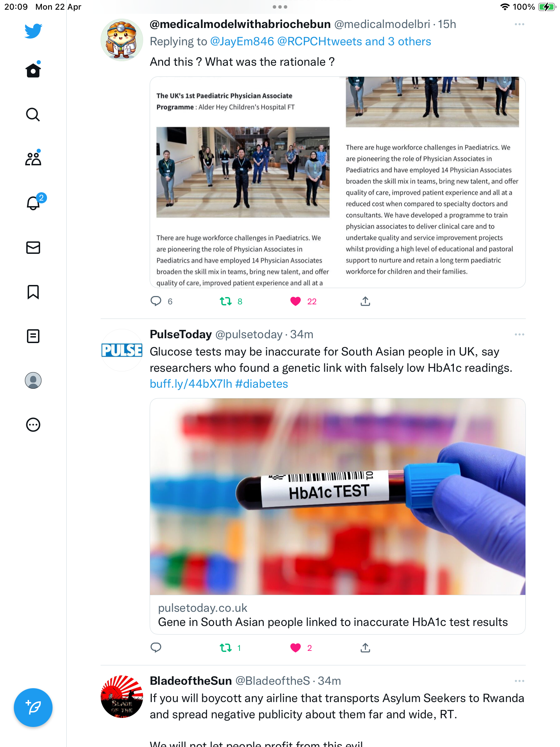Open Profile avatar icon in sidebar
Viewport: 560px width, 747px height.
click(33, 380)
